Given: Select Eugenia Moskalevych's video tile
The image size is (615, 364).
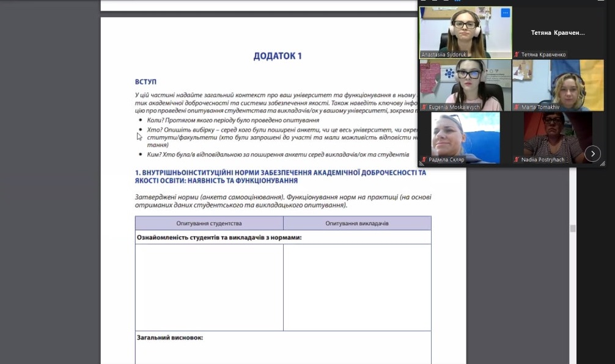Looking at the screenshot, I should click(466, 85).
